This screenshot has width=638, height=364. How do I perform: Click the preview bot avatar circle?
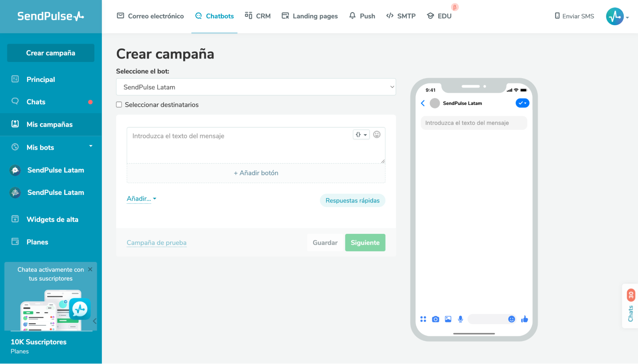(434, 103)
